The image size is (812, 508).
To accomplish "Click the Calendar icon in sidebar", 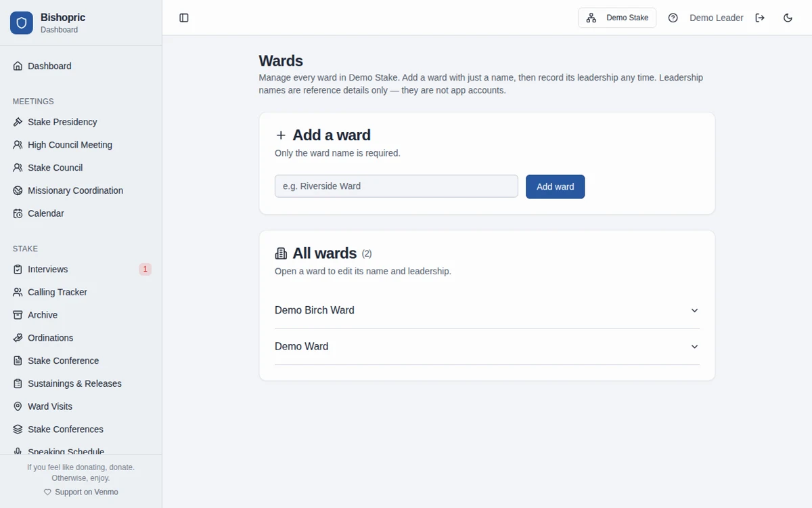I will pyautogui.click(x=18, y=213).
